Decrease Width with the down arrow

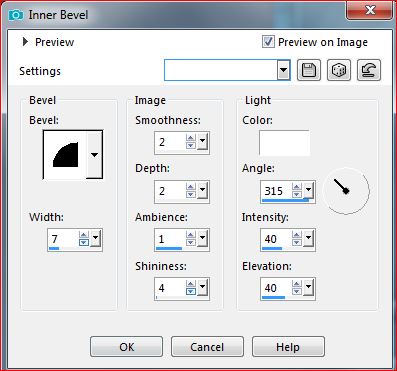(84, 242)
